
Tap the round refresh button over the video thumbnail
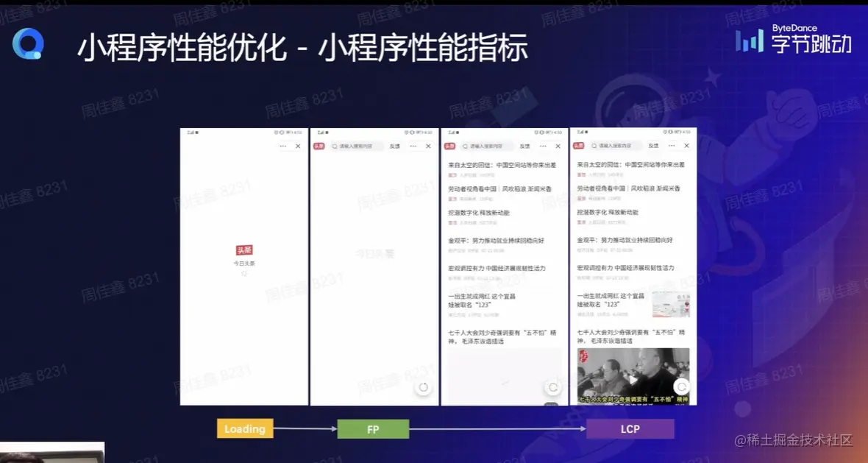coord(682,386)
